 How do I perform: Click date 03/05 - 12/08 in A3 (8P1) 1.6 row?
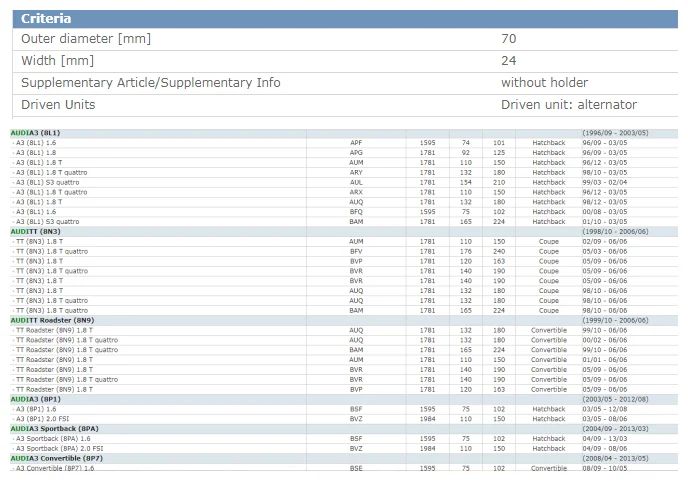pyautogui.click(x=605, y=409)
